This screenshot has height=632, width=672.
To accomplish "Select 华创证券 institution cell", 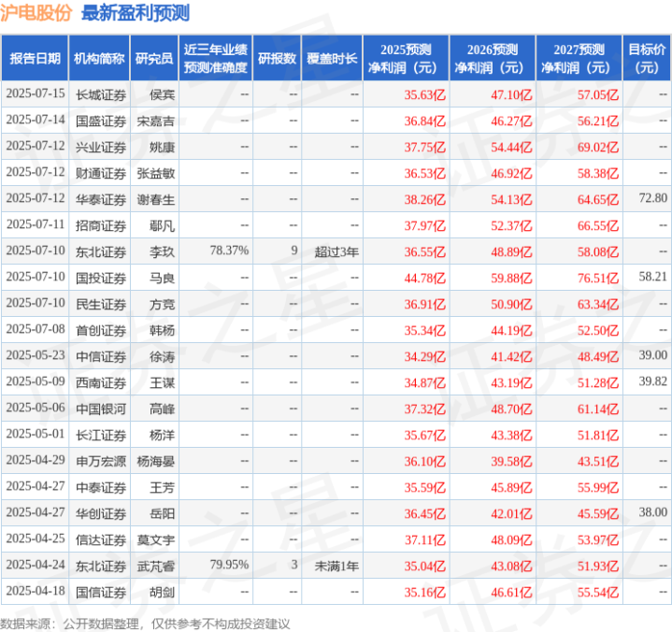I will 101,513.
